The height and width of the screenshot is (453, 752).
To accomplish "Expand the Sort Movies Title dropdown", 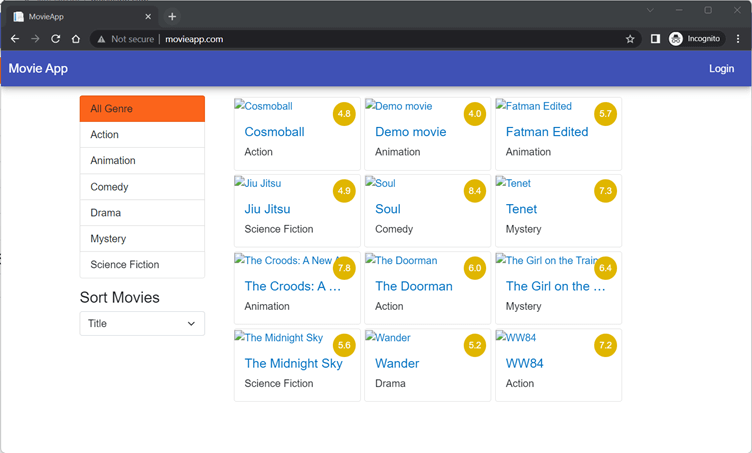I will point(142,323).
